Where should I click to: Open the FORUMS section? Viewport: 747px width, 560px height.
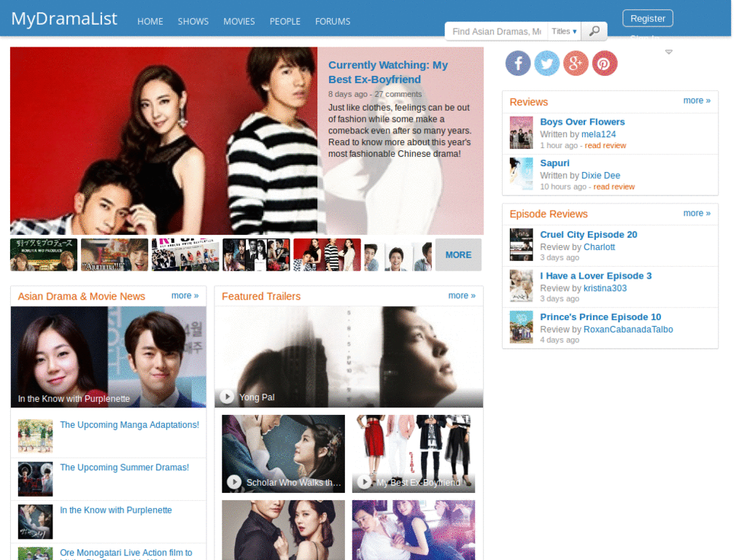click(x=333, y=21)
